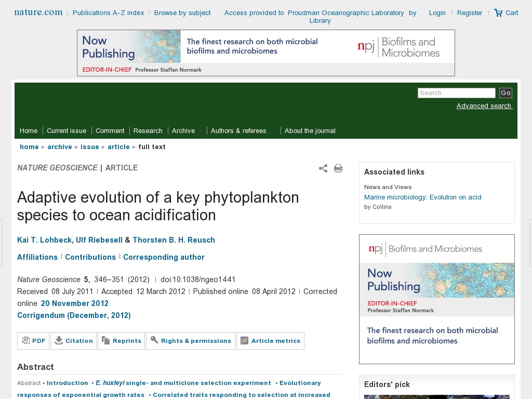Open Advanced search link
532x399 pixels.
pyautogui.click(x=484, y=106)
